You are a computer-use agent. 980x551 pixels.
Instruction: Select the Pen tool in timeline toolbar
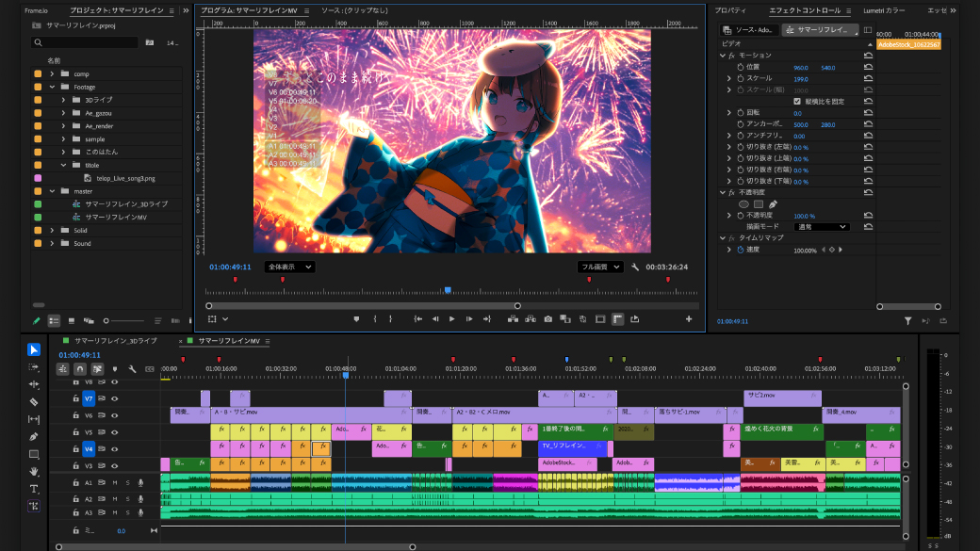coord(34,437)
